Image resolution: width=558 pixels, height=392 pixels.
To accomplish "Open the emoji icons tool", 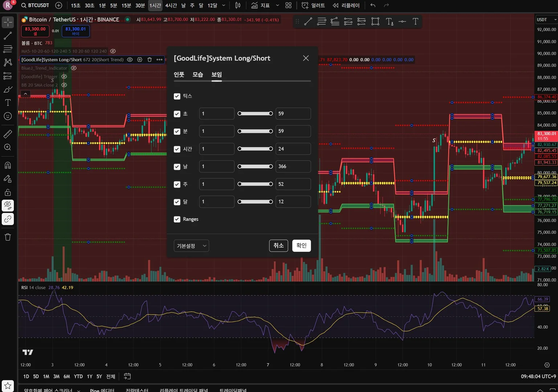I will pos(8,116).
